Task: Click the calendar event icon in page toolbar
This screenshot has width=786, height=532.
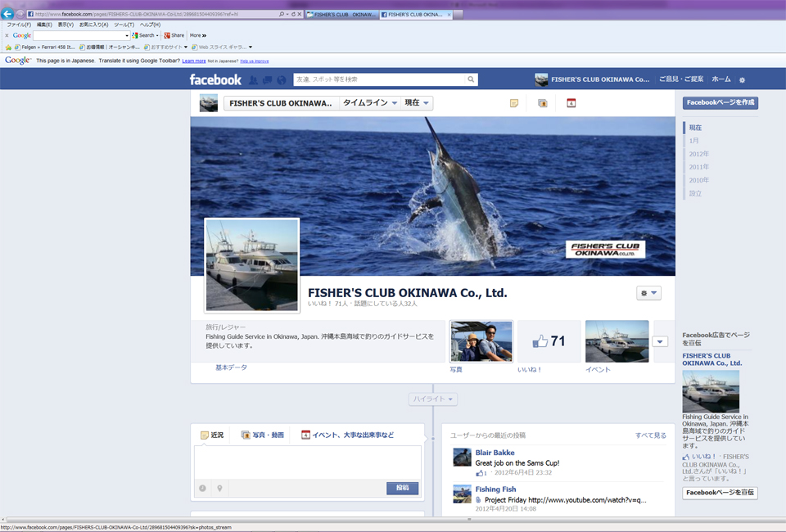Action: pyautogui.click(x=571, y=103)
